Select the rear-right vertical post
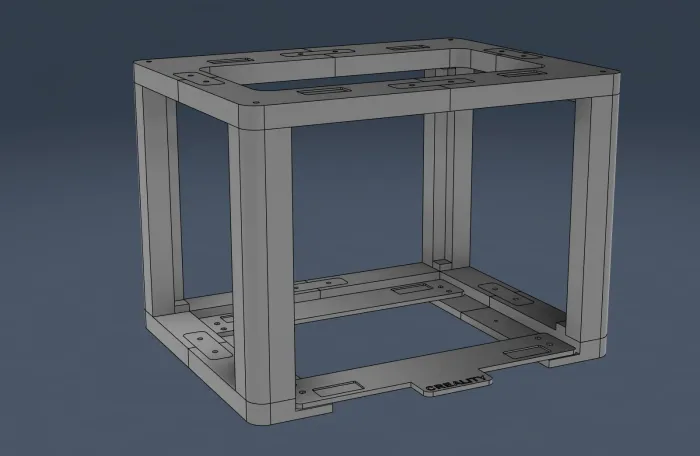This screenshot has height=456, width=700. coord(440,190)
